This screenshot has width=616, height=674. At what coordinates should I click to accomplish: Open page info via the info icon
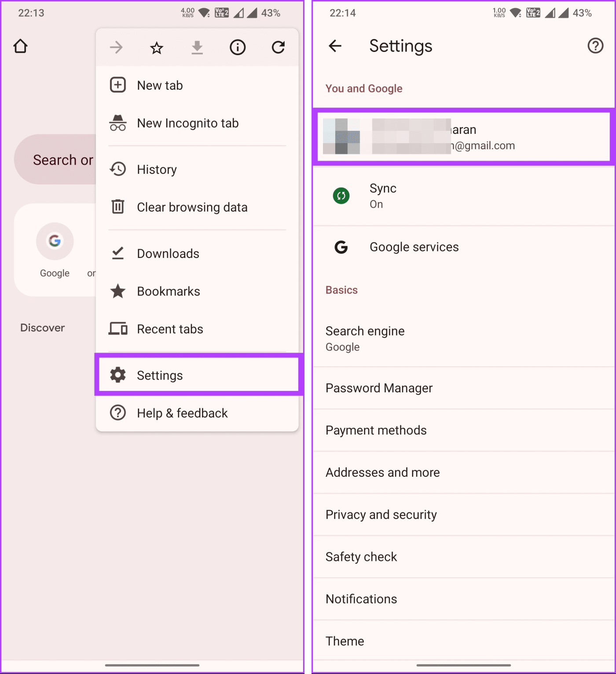237,47
